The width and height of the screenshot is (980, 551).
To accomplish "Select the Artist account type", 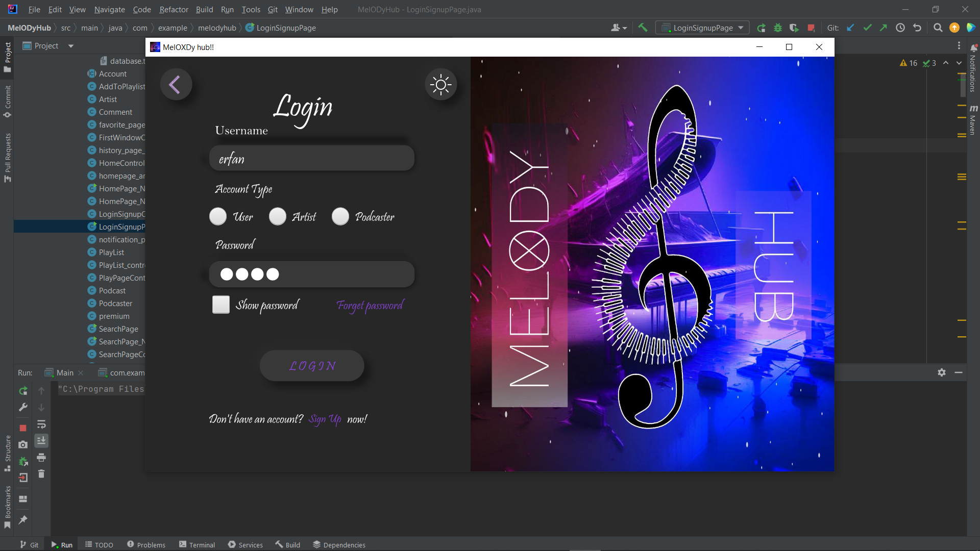I will click(277, 216).
